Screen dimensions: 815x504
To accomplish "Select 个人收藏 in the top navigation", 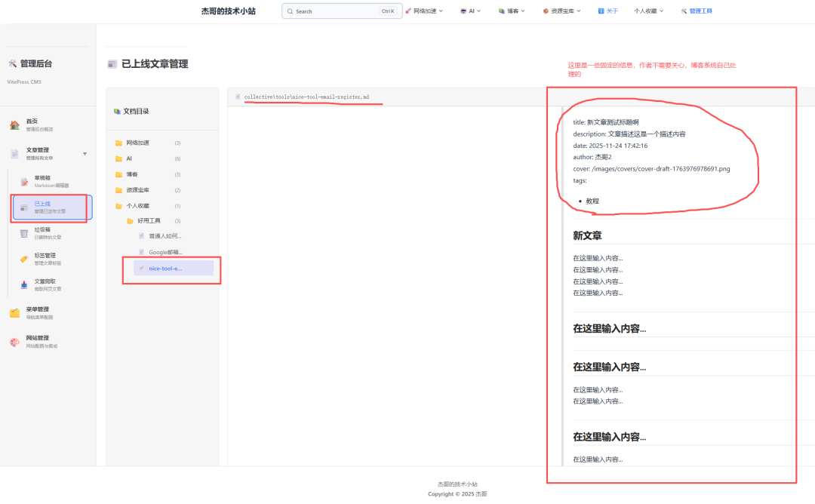I will click(647, 11).
